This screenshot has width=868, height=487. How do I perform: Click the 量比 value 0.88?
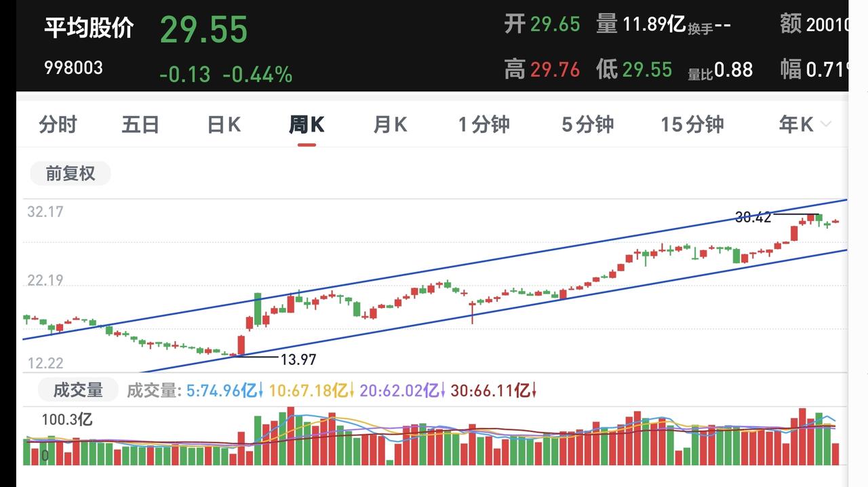click(x=733, y=69)
